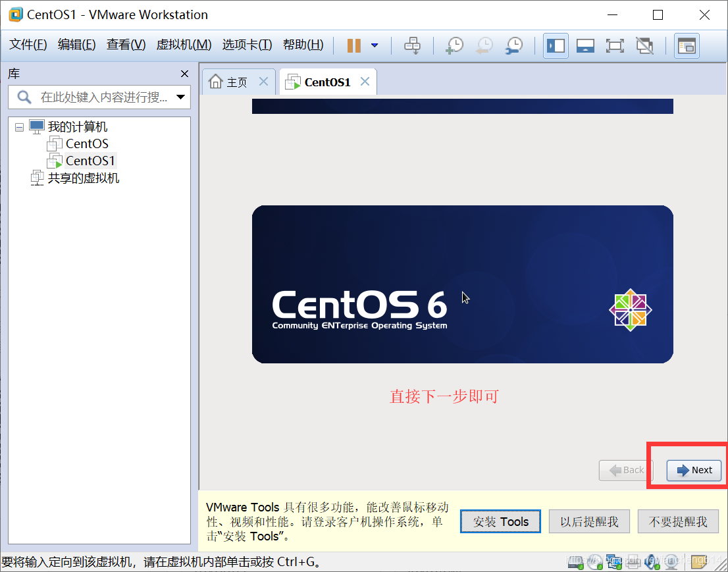
Task: Maximize the VMware Workstation window
Action: pos(658,15)
